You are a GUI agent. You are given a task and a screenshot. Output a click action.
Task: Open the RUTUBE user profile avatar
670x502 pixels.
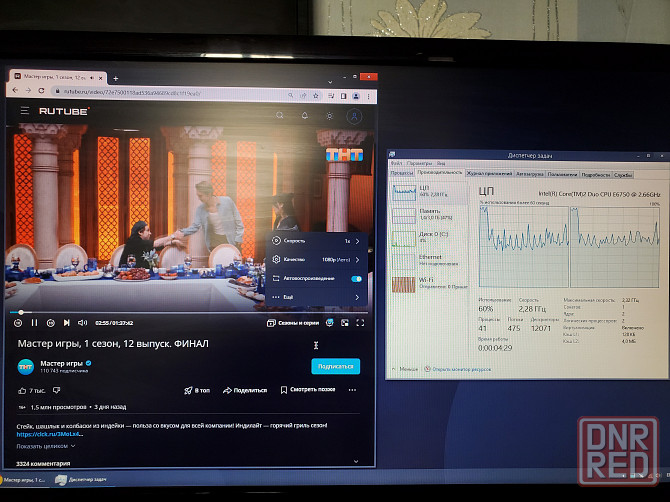(354, 116)
